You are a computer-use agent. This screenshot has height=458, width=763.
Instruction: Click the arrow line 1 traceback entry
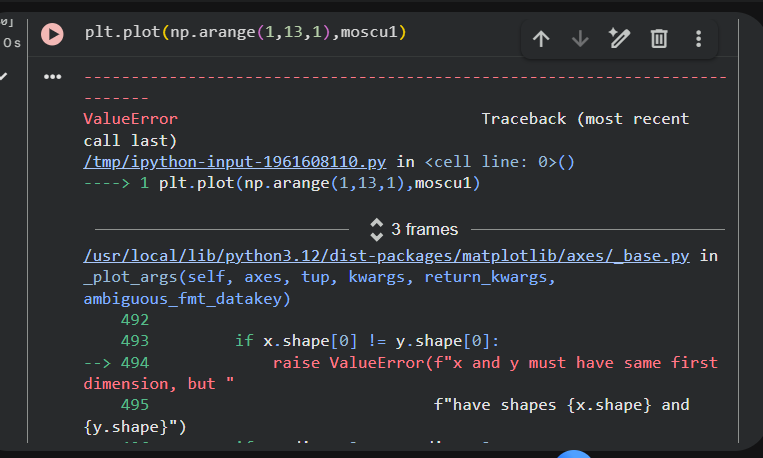tap(282, 184)
